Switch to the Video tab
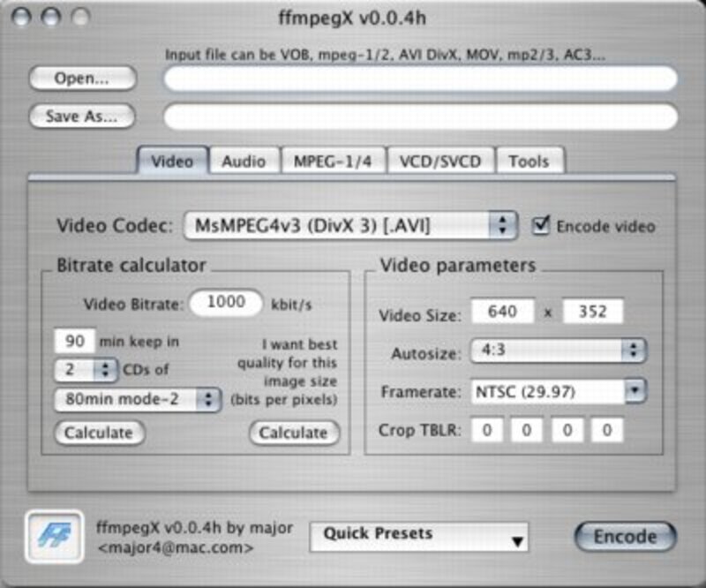The width and height of the screenshot is (706, 588). pyautogui.click(x=172, y=161)
